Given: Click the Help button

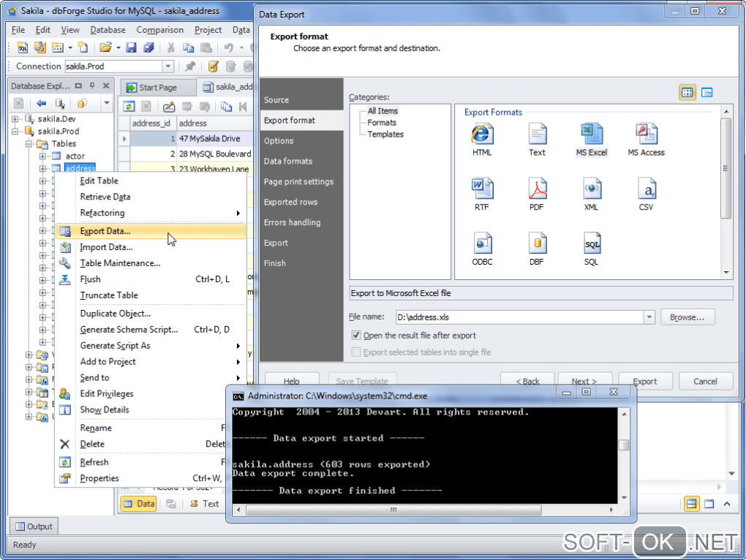Looking at the screenshot, I should [292, 381].
